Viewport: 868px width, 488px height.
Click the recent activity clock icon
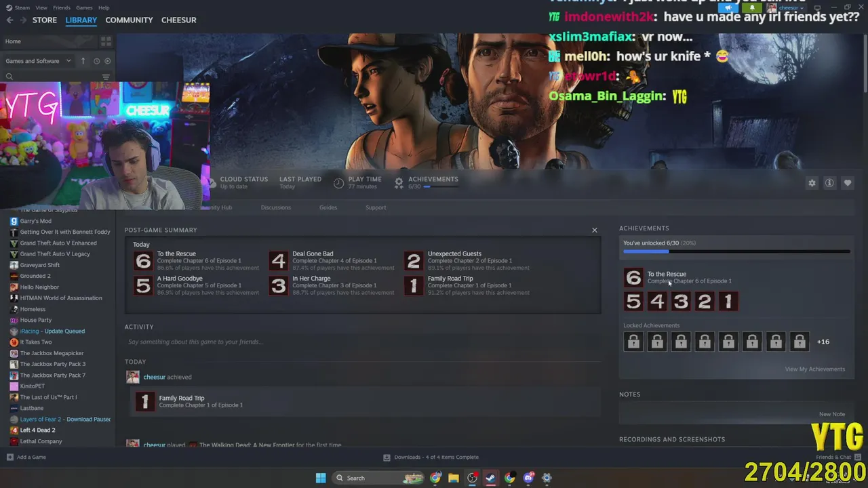pos(96,61)
